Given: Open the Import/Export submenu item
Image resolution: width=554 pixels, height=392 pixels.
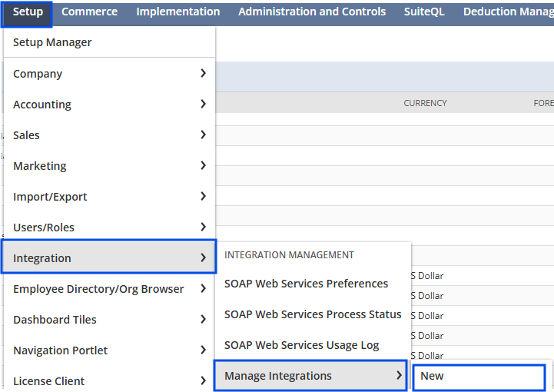Looking at the screenshot, I should 109,197.
